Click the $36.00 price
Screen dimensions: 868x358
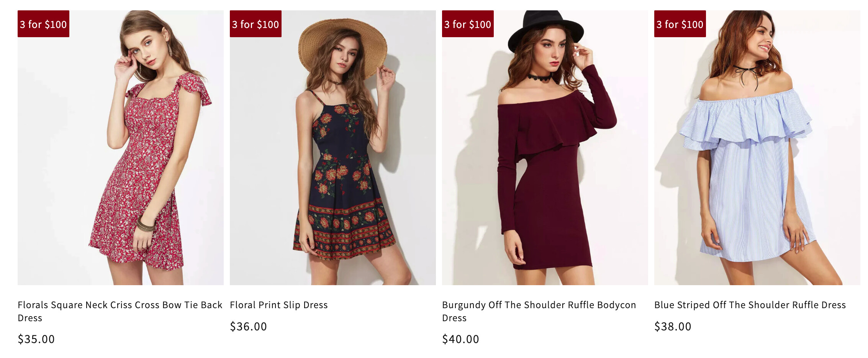[248, 327]
